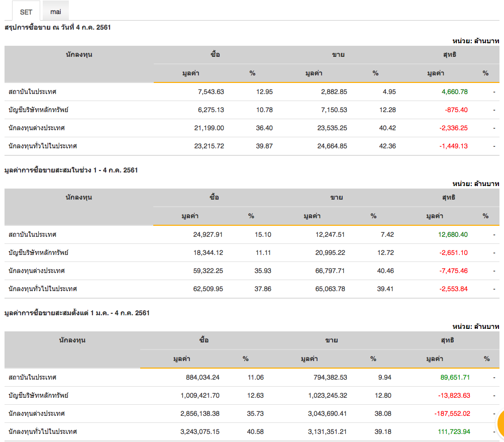The height and width of the screenshot is (442, 504).
Task: Click buy value 18,344.12 in month-to-date table
Action: tap(208, 252)
